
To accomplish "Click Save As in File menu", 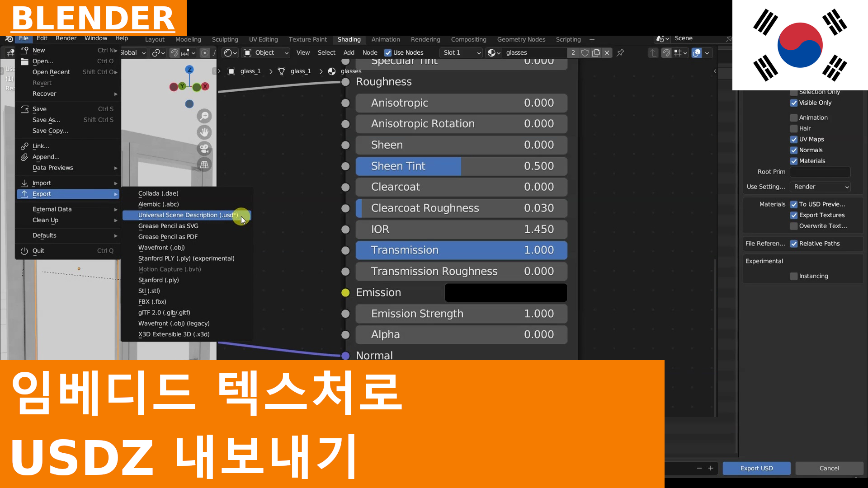I will click(x=68, y=120).
